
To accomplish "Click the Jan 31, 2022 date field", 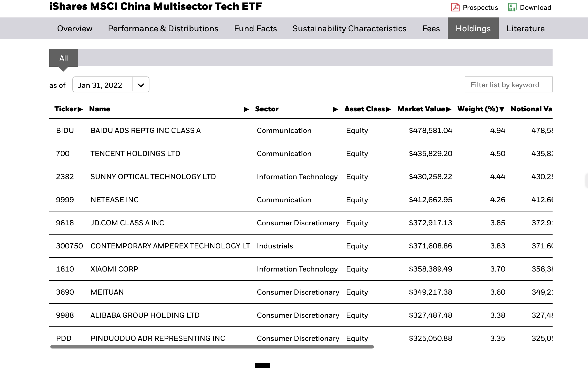I will 102,85.
